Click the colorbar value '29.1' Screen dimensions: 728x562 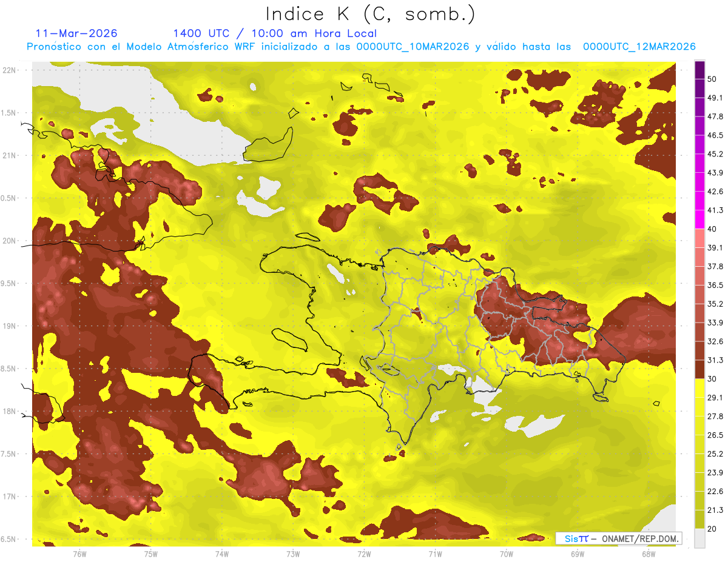pos(715,398)
